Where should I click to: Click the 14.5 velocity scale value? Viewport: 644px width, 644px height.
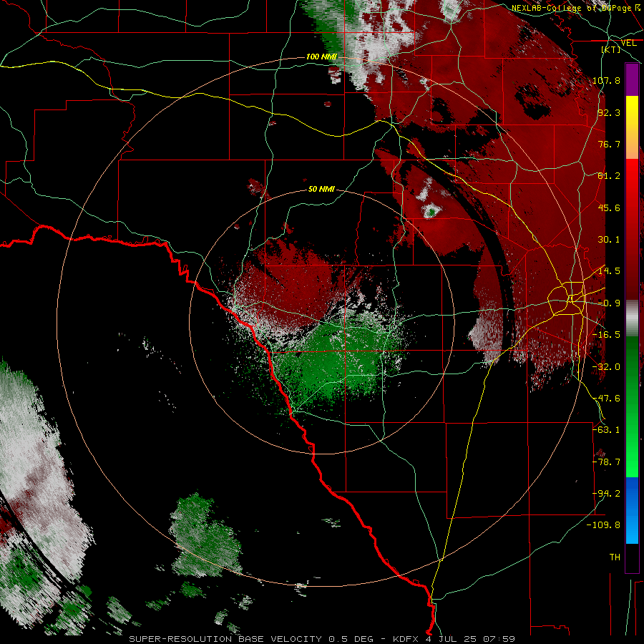[x=609, y=271]
